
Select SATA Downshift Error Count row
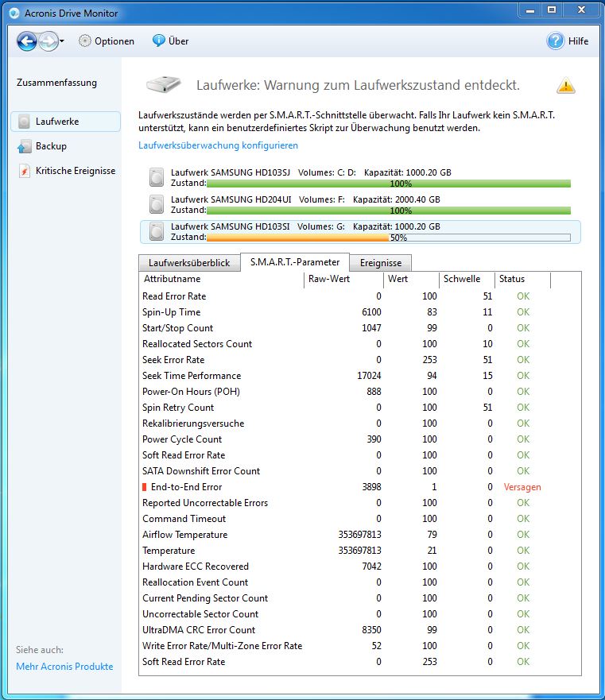(360, 471)
